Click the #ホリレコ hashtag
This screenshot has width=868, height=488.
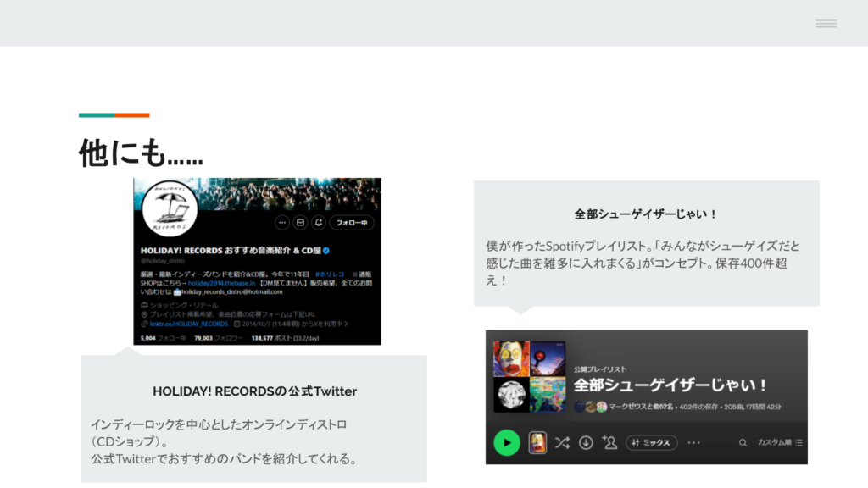point(328,274)
